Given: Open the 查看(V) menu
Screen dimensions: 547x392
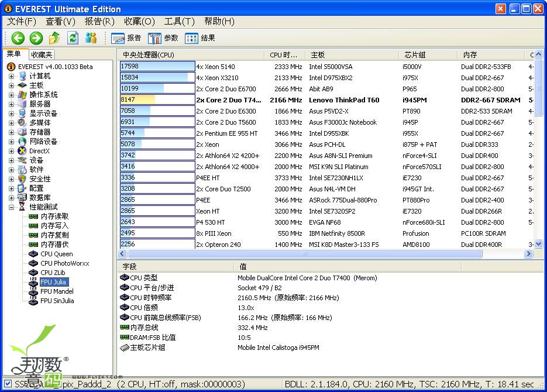Looking at the screenshot, I should (60, 22).
